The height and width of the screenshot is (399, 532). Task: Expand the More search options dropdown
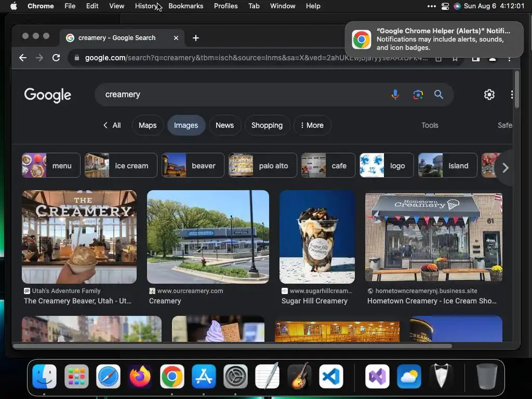pos(312,125)
